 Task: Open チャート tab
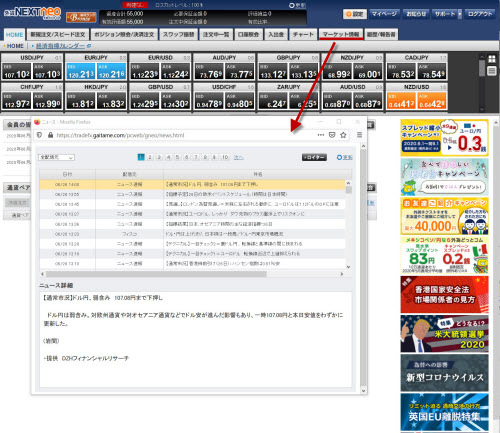coord(303,34)
